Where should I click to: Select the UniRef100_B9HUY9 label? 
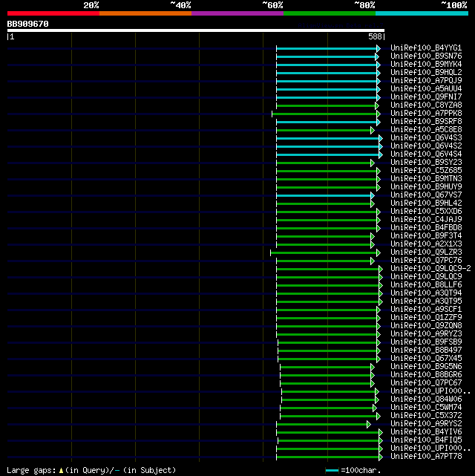(426, 186)
